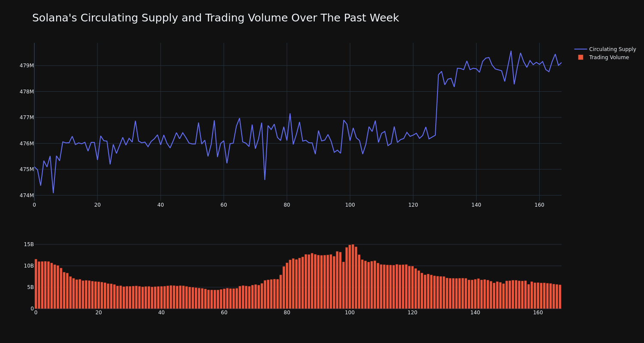Screen dimensions: 644x343
Task: Click the 5B volume axis label
Action: point(30,287)
